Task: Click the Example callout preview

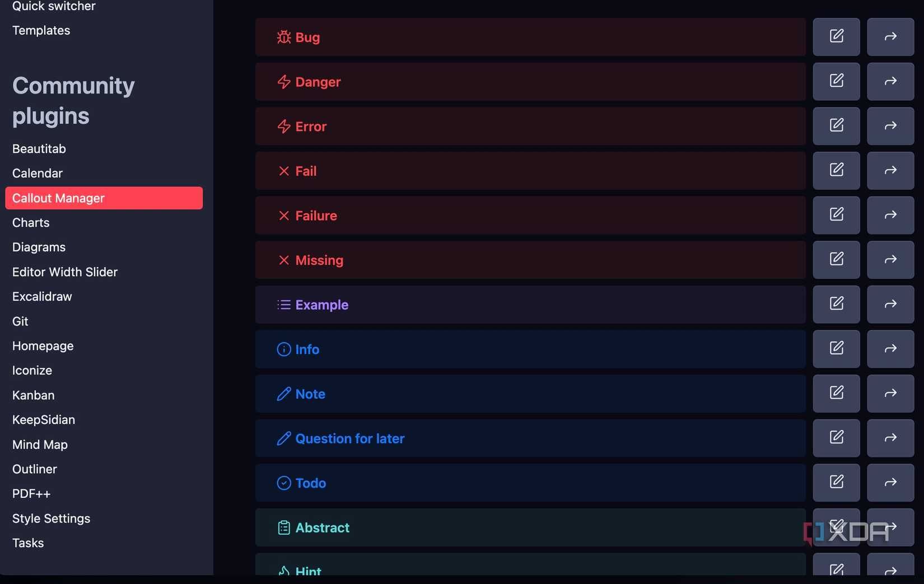Action: pyautogui.click(x=530, y=305)
